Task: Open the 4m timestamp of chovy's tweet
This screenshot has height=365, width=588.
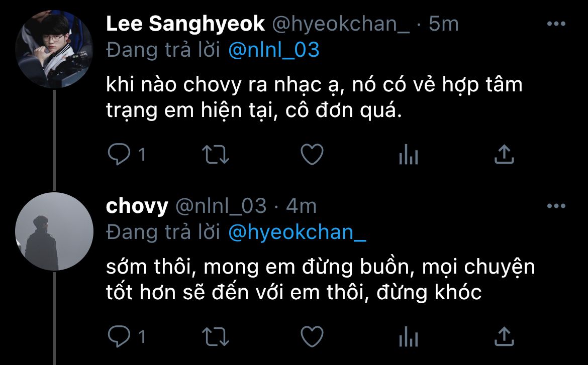Action: pos(301,206)
